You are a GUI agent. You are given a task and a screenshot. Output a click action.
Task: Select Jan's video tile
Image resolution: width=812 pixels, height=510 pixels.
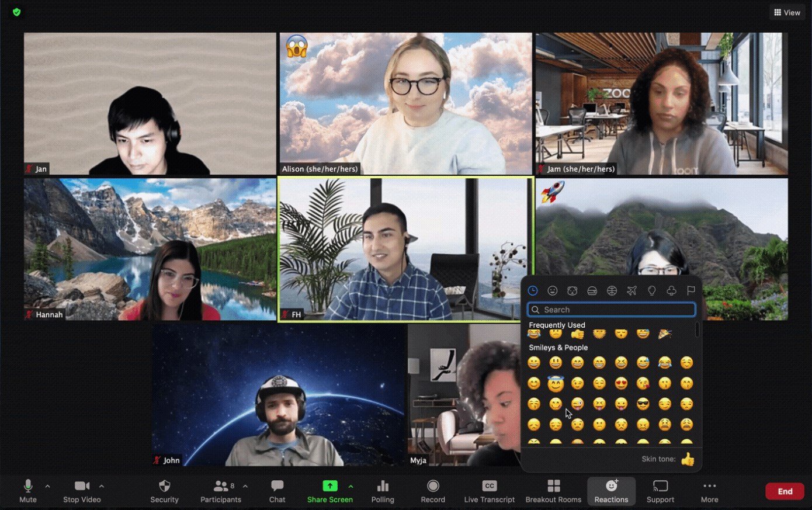(150, 103)
